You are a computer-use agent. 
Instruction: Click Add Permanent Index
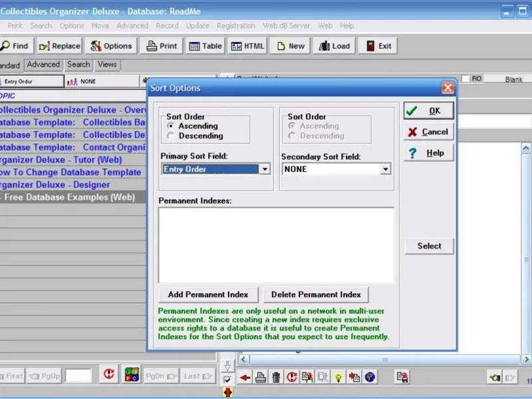click(x=208, y=295)
